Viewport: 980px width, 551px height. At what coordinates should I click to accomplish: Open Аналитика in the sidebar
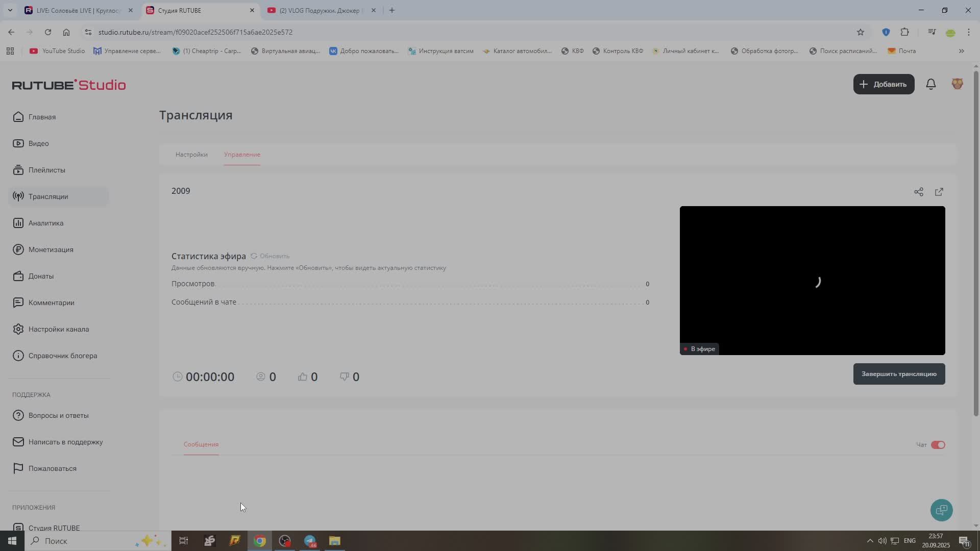pos(46,223)
